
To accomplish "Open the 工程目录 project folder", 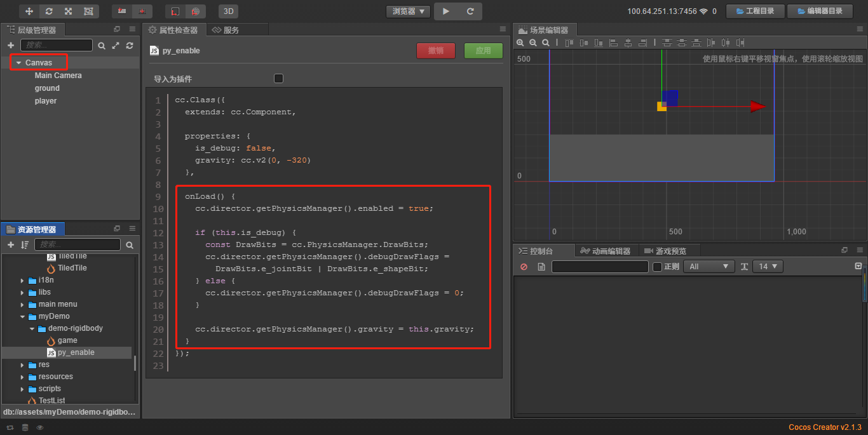I will (x=756, y=11).
